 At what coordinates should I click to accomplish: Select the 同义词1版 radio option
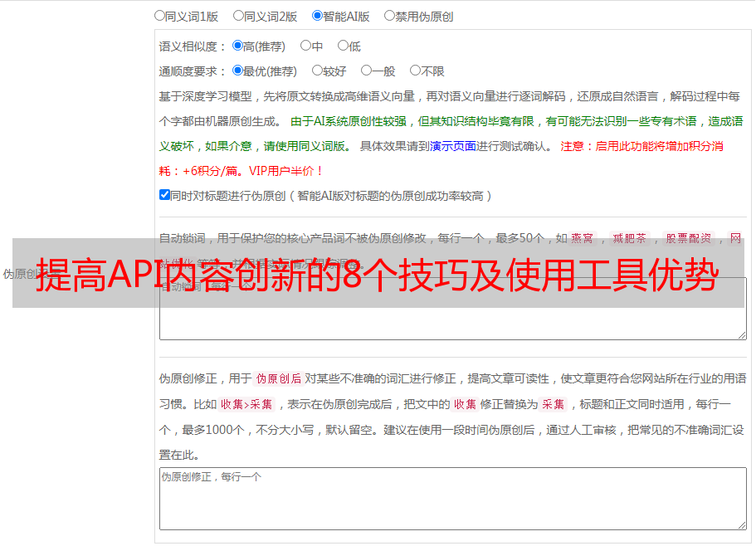tap(160, 16)
